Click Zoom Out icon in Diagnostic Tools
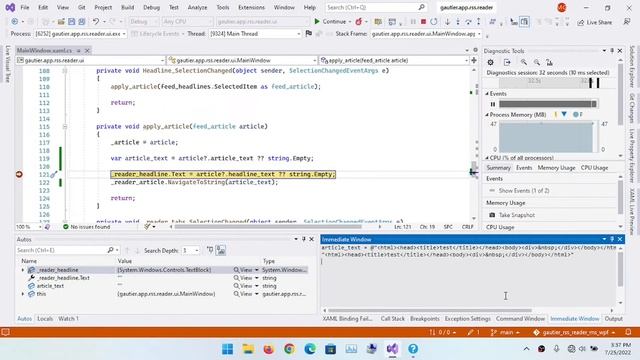The width and height of the screenshot is (640, 360). tap(537, 62)
